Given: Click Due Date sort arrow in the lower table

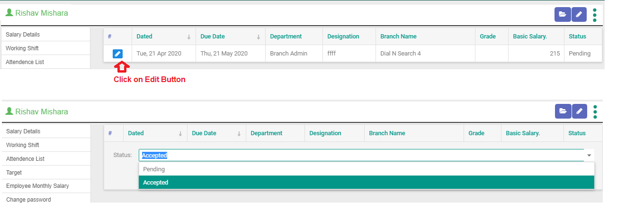Looking at the screenshot, I should (239, 134).
